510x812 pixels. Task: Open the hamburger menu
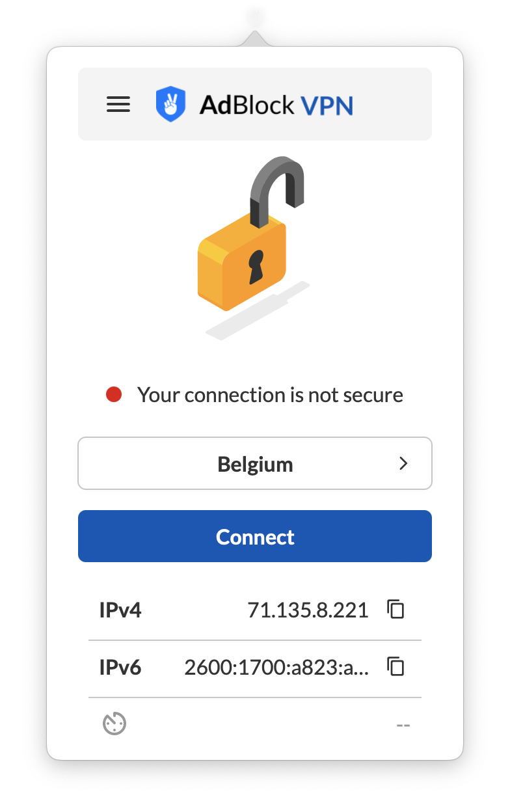pos(118,104)
